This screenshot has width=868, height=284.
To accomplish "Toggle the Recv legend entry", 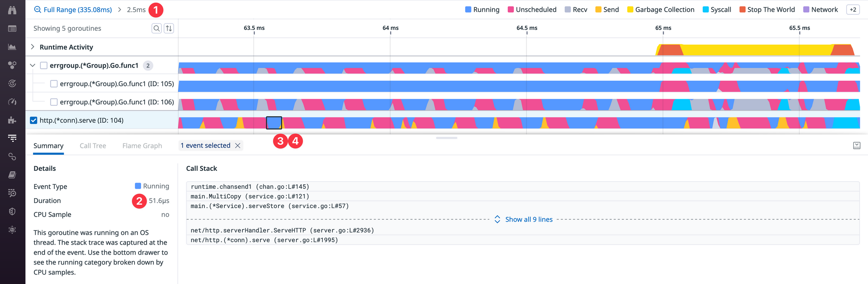I will [576, 10].
